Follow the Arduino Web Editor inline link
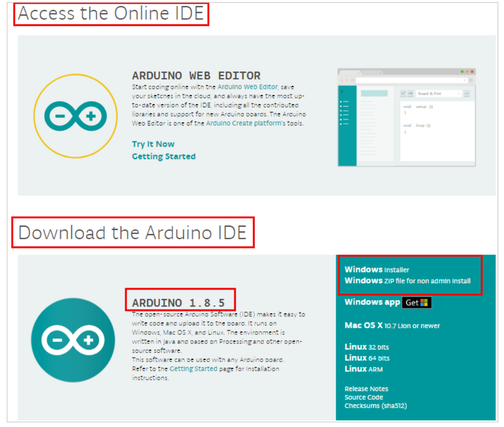 point(247,87)
